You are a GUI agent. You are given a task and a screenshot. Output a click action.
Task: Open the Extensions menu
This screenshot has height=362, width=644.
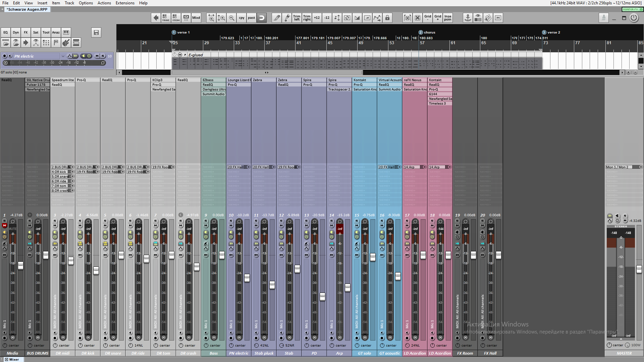click(x=125, y=3)
